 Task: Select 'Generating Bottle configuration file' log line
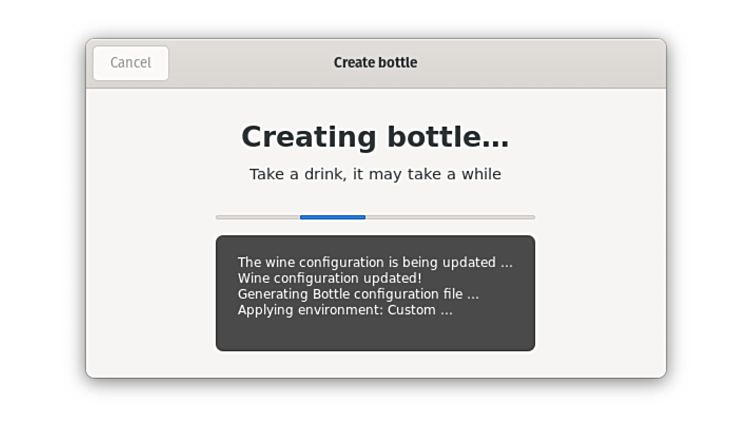click(358, 294)
